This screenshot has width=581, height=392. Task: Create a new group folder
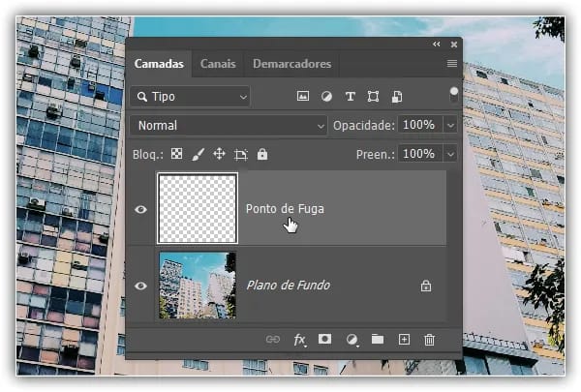378,339
